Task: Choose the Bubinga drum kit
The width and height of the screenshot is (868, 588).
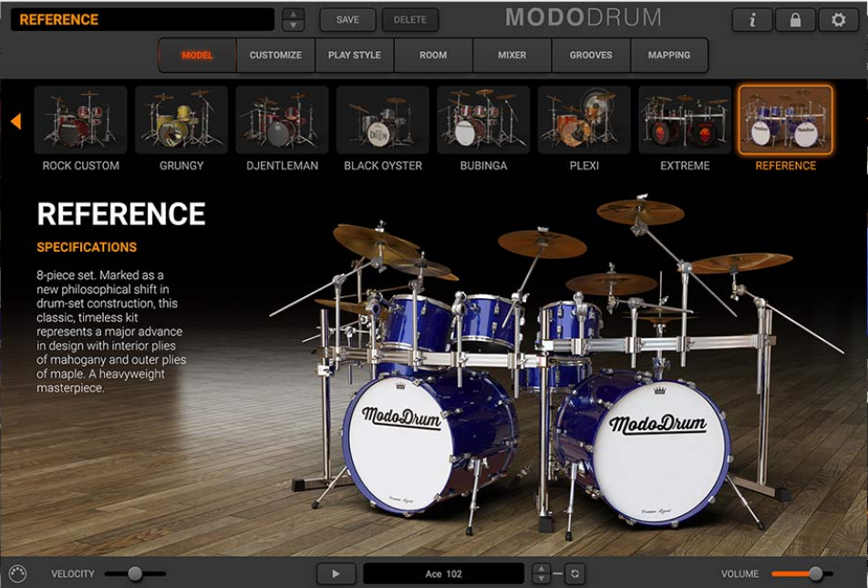Action: 483,120
